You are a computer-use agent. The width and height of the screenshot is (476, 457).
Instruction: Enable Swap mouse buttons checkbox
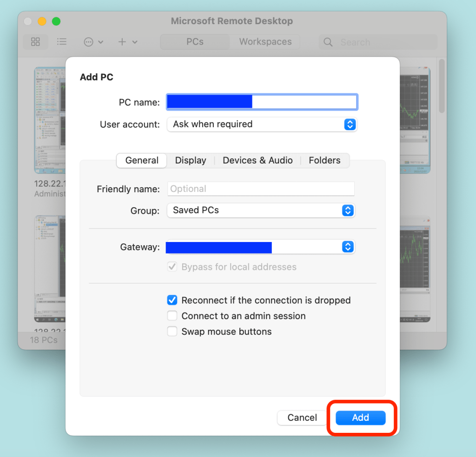point(172,332)
